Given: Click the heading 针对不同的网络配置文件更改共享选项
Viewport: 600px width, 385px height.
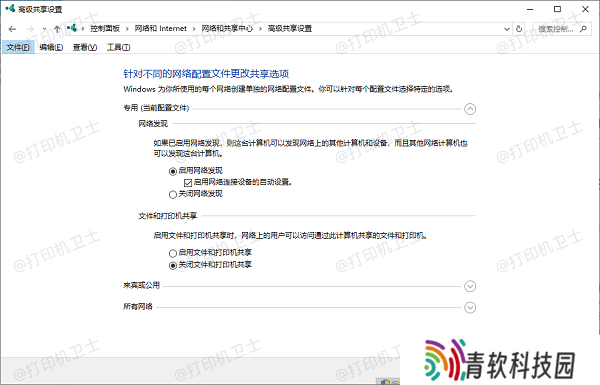Looking at the screenshot, I should [x=206, y=73].
